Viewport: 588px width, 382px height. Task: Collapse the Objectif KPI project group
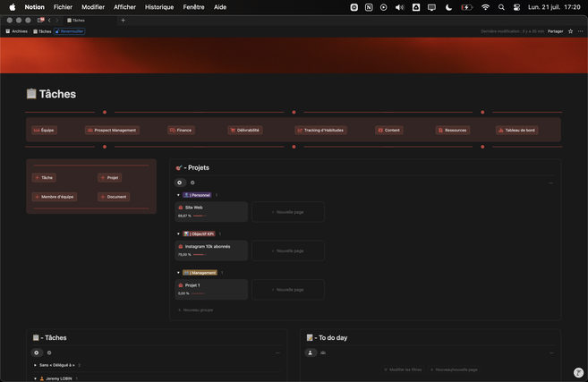click(178, 233)
